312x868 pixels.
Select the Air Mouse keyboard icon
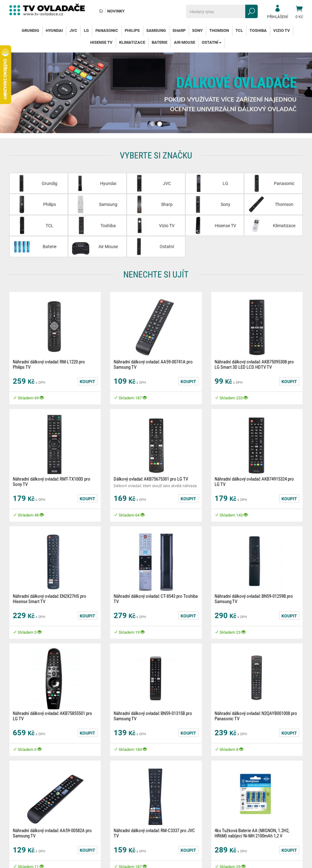tap(80, 247)
